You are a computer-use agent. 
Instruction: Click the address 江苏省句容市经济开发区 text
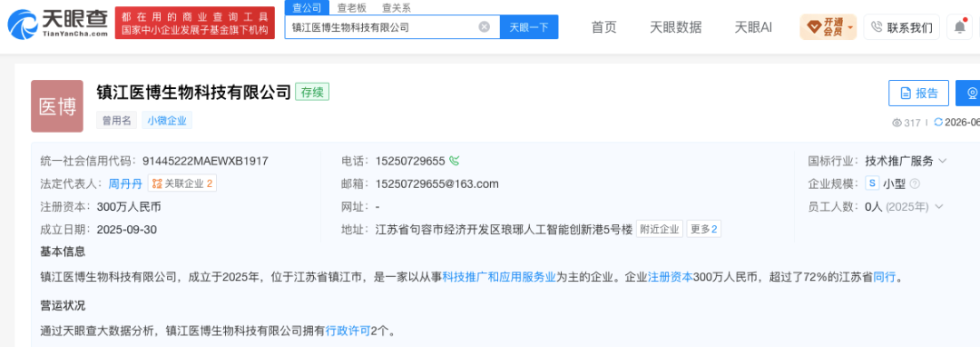(503, 230)
